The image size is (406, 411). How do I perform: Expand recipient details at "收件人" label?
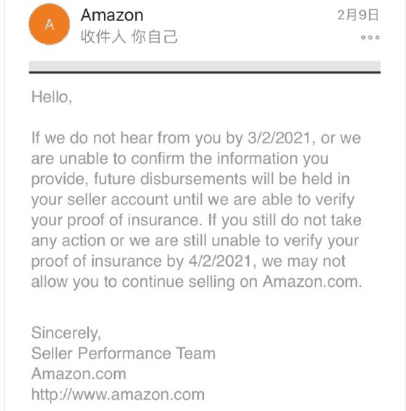tap(103, 37)
